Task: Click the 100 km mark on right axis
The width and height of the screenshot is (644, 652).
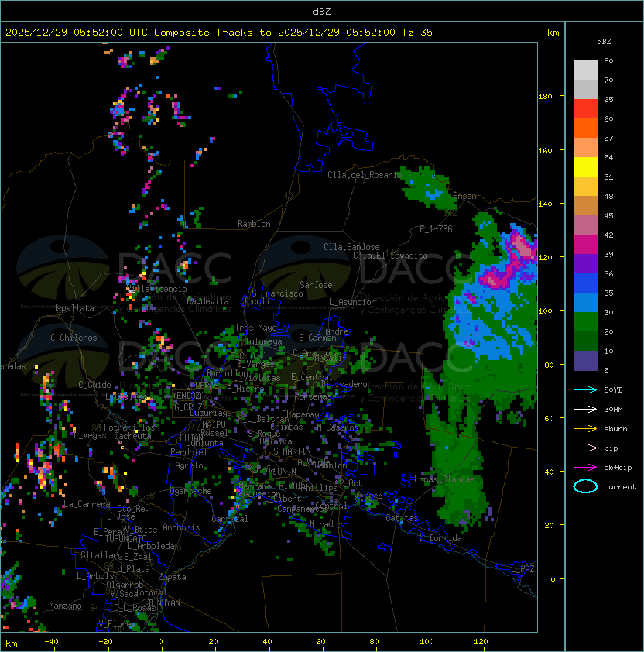Action: pos(545,311)
